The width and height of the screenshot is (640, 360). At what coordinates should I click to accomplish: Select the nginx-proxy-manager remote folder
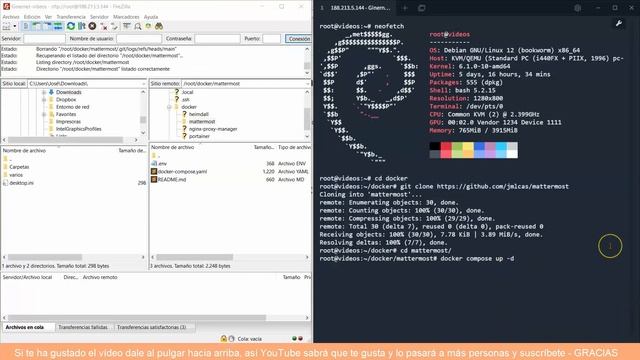click(x=213, y=129)
